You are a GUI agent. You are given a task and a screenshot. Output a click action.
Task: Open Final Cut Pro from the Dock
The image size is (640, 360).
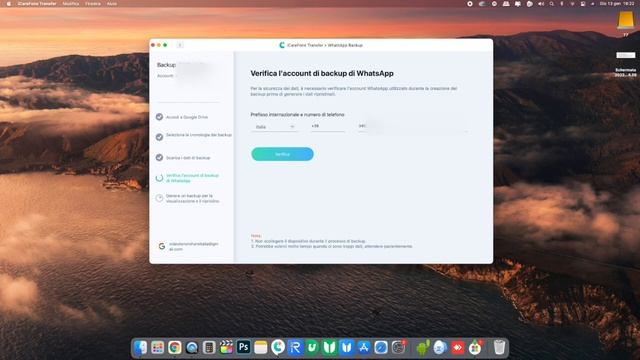tap(226, 347)
